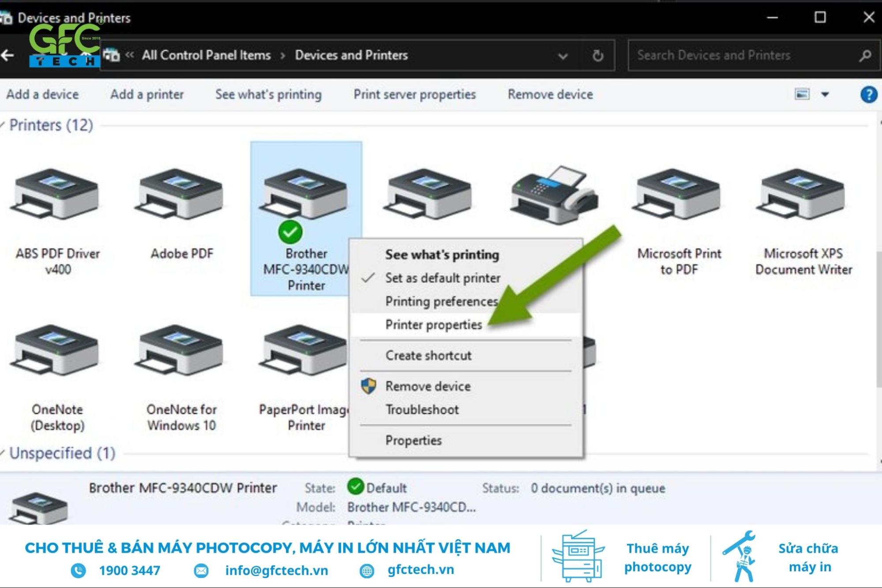Open chevron after All Control Panel Items
This screenshot has height=588, width=882.
coord(283,56)
